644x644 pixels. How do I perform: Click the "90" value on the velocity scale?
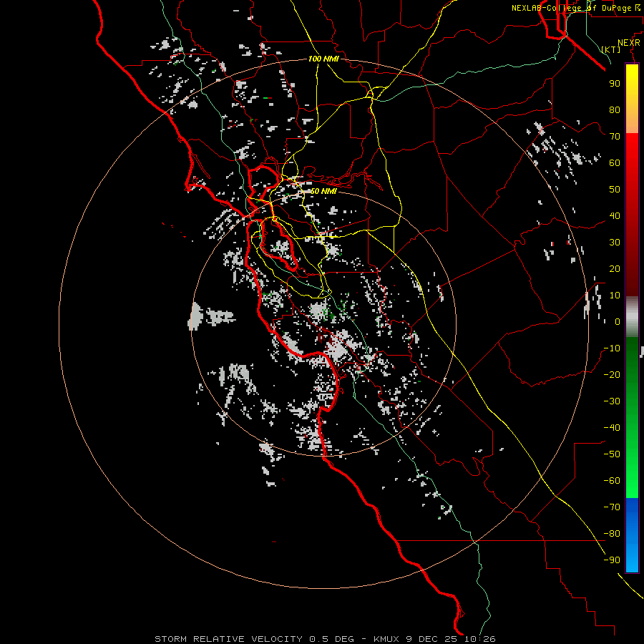tap(615, 84)
